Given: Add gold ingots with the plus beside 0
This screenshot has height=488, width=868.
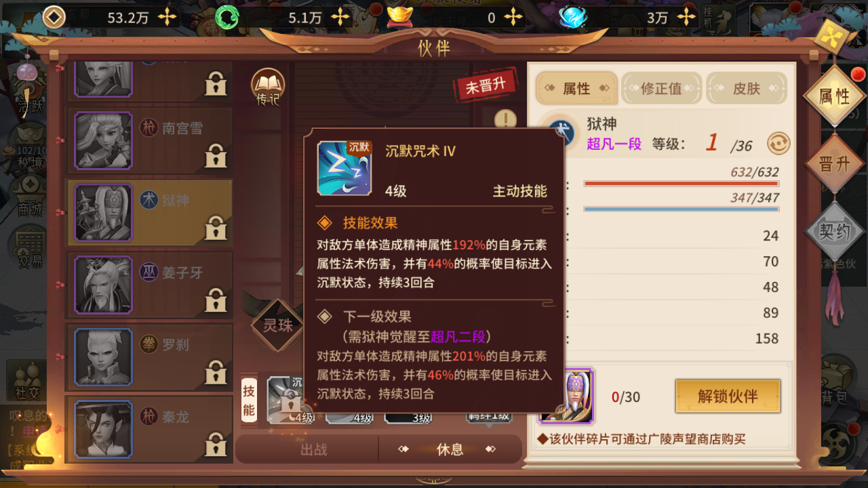Looking at the screenshot, I should tap(513, 17).
